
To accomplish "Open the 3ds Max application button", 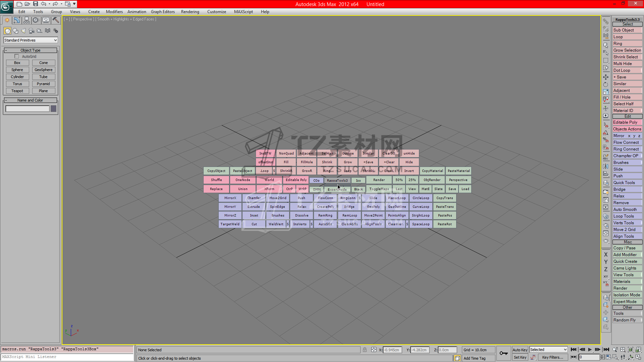I will 6,6.
